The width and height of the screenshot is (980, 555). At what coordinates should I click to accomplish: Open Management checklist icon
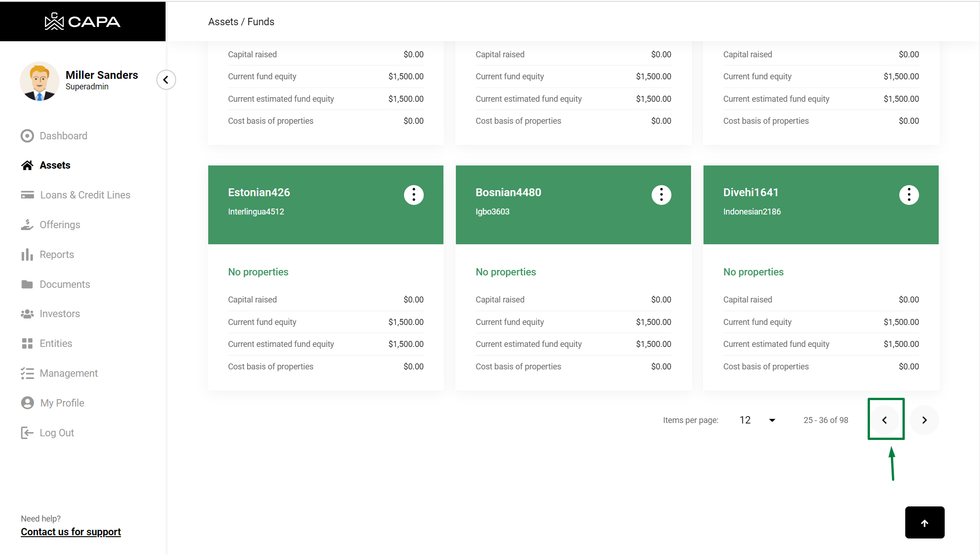[27, 374]
